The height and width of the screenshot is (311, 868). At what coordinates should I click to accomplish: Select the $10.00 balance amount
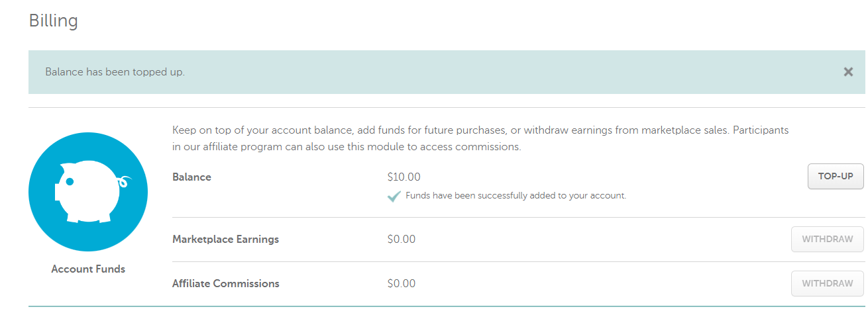point(404,177)
